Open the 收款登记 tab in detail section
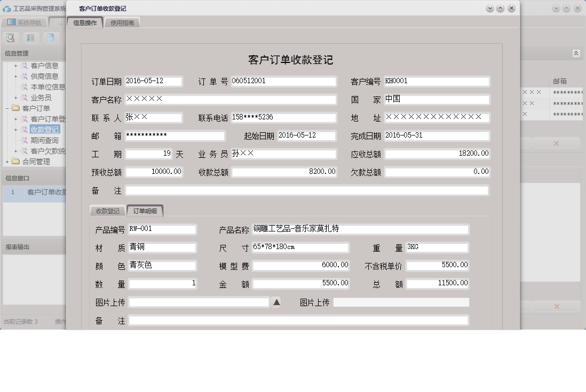The image size is (586, 392). pyautogui.click(x=107, y=211)
